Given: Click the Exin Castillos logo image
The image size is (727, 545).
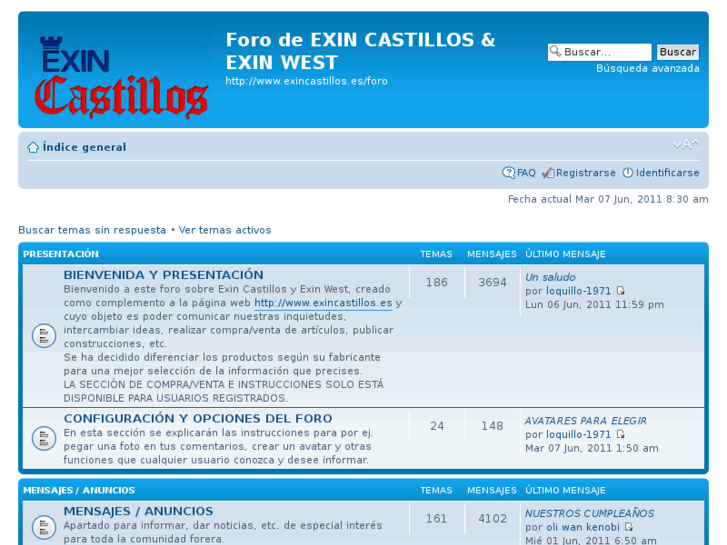Looking at the screenshot, I should click(x=121, y=77).
